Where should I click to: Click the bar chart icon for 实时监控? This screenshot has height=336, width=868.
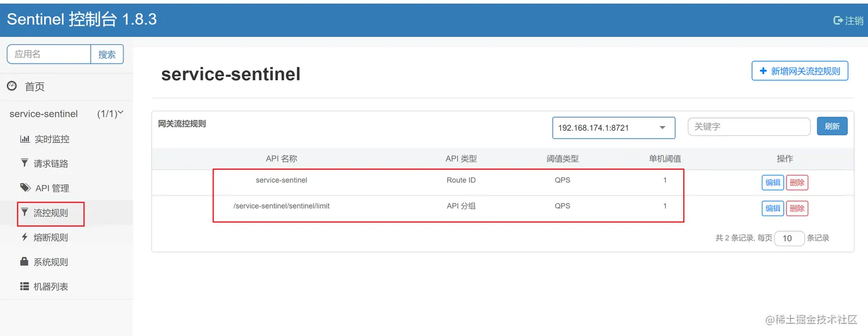25,139
